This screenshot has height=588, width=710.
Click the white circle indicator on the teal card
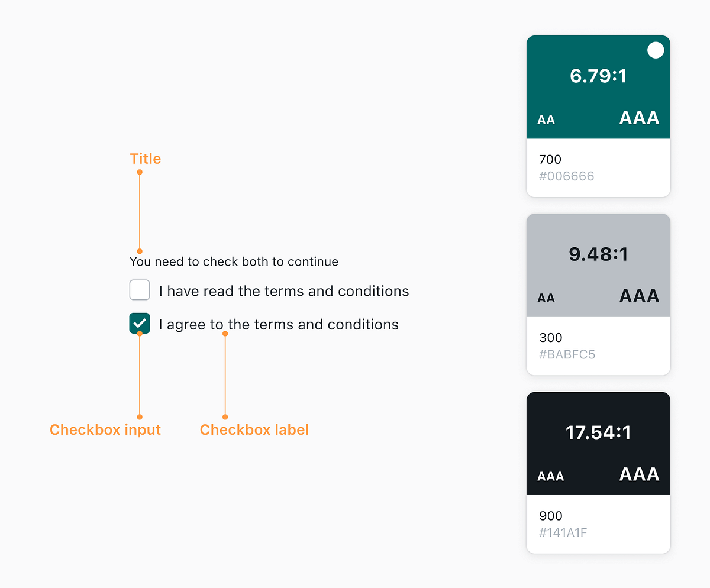656,50
